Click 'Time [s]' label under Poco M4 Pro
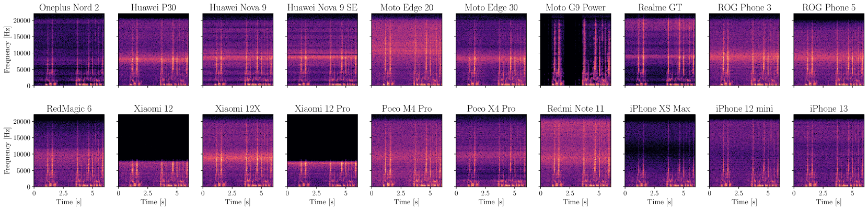 [407, 202]
